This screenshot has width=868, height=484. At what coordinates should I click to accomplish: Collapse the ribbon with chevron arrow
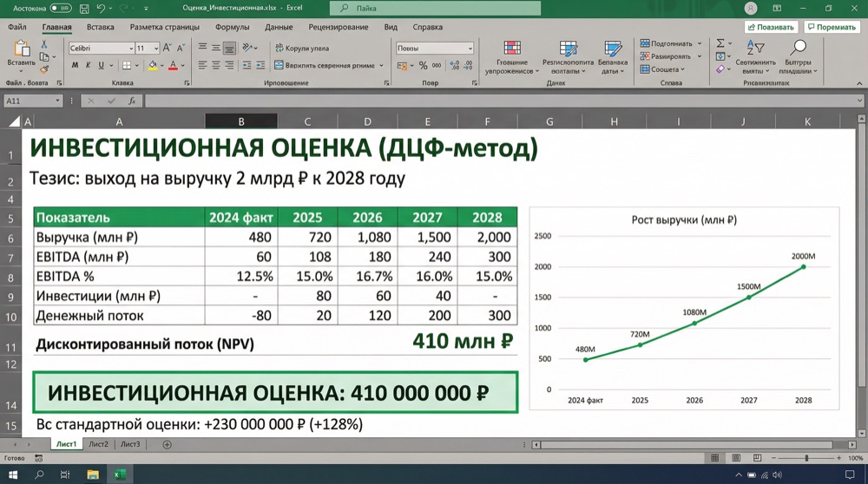(859, 83)
